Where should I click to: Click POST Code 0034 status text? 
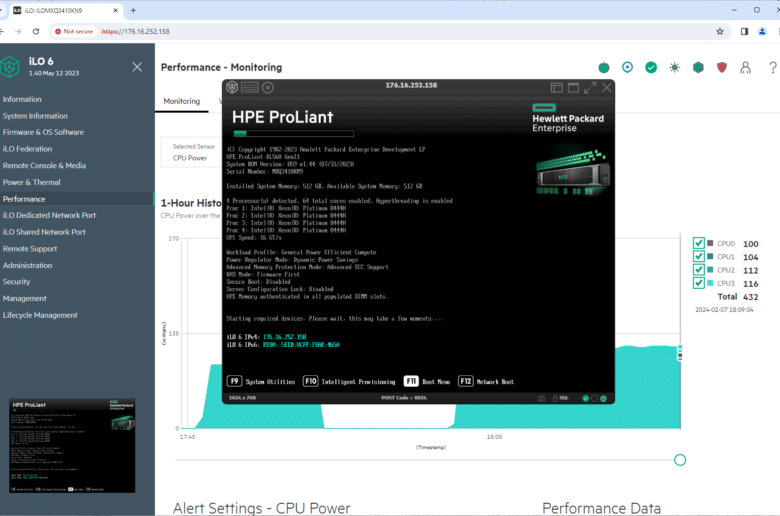pyautogui.click(x=404, y=398)
